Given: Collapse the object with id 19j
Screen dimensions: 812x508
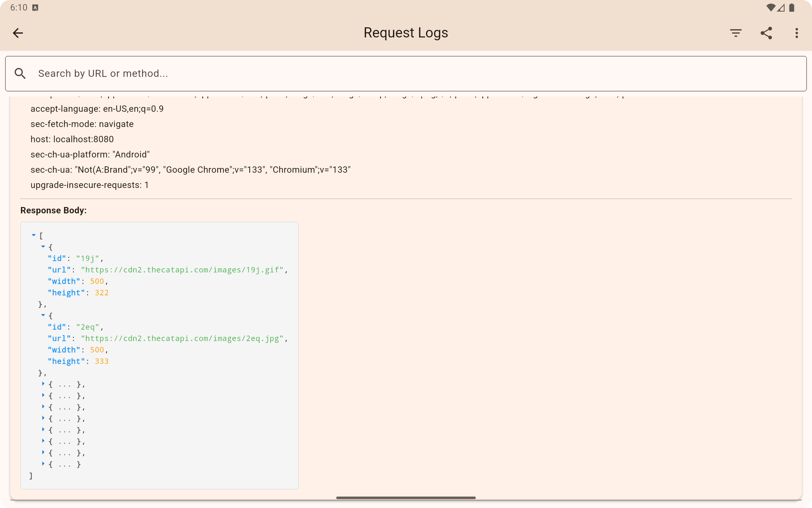Looking at the screenshot, I should pos(43,247).
